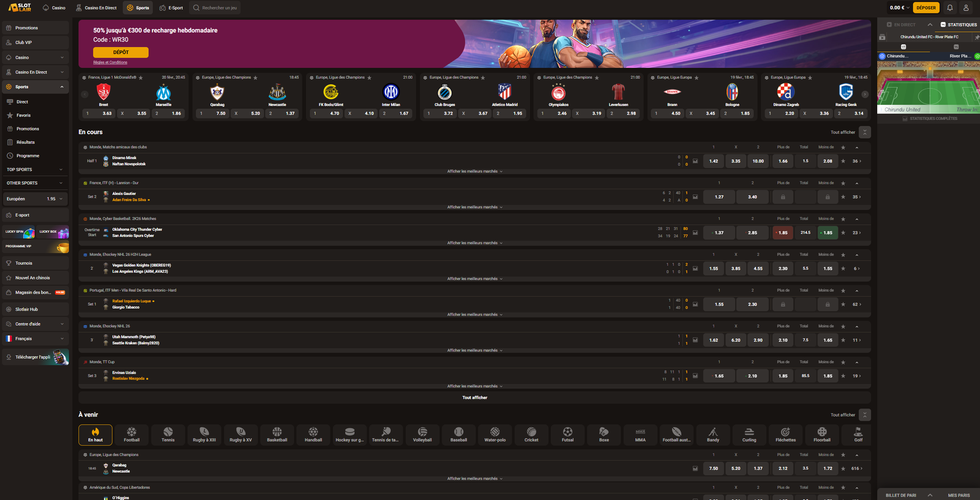Choose the MMA sport icon
The height and width of the screenshot is (500, 980).
point(640,434)
